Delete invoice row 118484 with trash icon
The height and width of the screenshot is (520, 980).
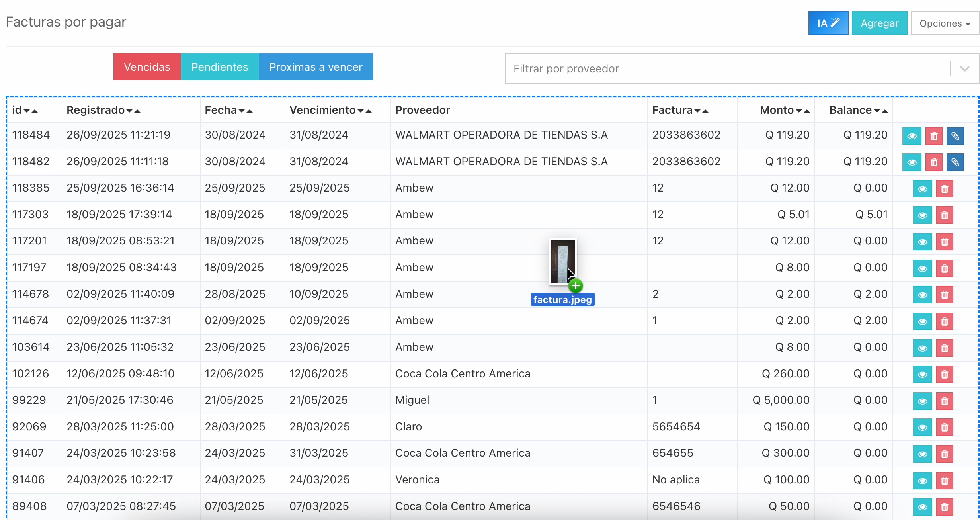tap(934, 136)
